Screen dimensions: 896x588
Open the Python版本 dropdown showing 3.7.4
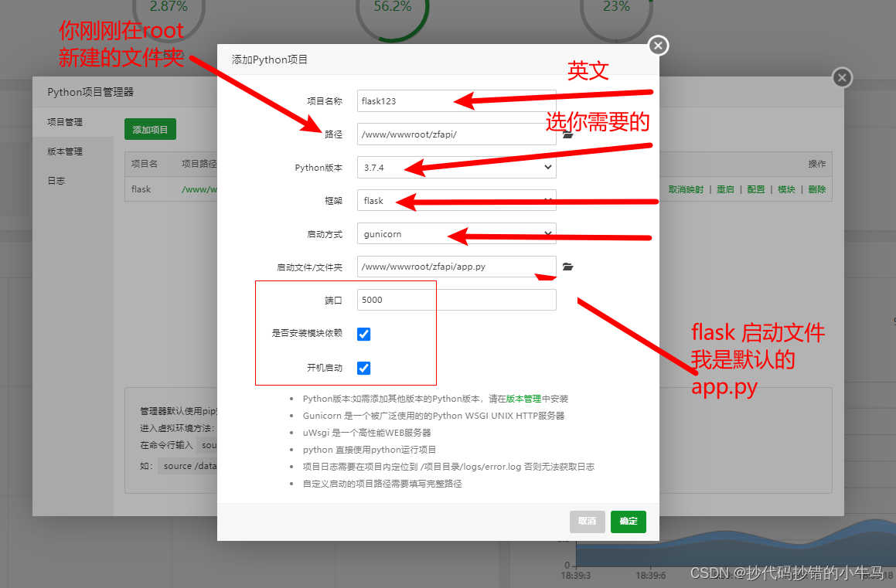(x=457, y=167)
